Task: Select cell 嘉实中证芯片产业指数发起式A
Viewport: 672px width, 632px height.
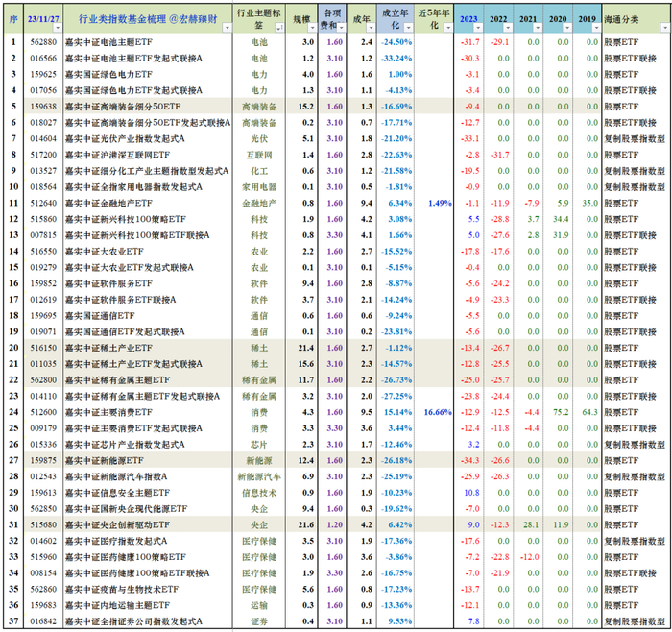Action: pos(125,444)
